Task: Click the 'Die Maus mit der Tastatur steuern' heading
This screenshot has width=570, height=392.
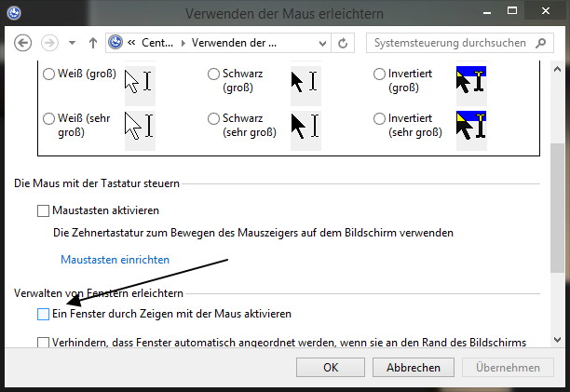Action: point(97,183)
